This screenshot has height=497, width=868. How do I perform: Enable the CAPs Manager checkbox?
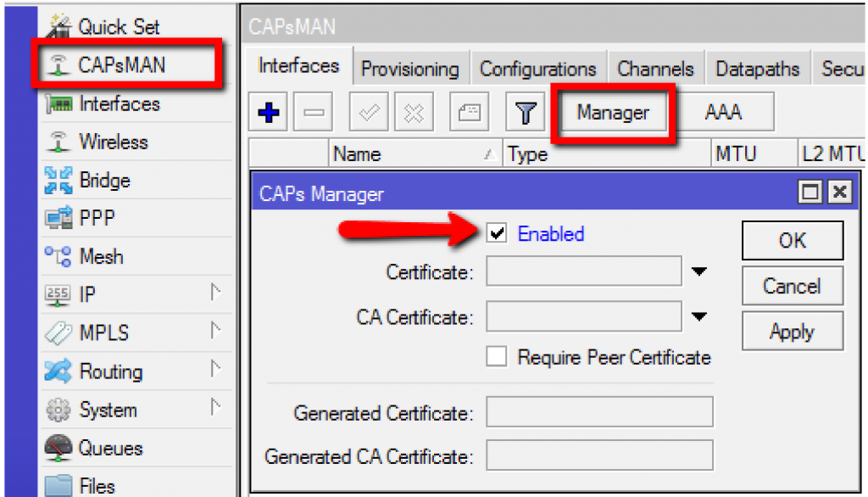497,235
